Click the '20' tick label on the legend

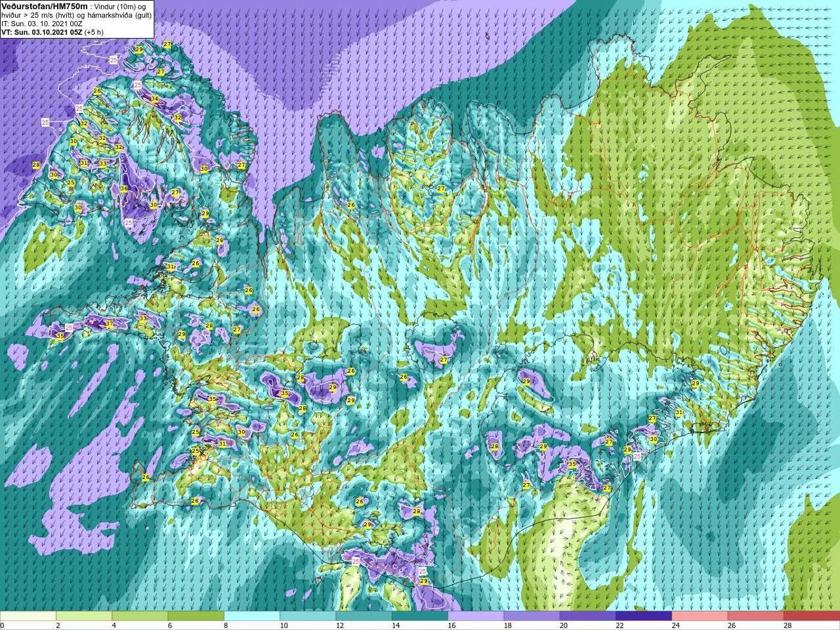pyautogui.click(x=564, y=625)
